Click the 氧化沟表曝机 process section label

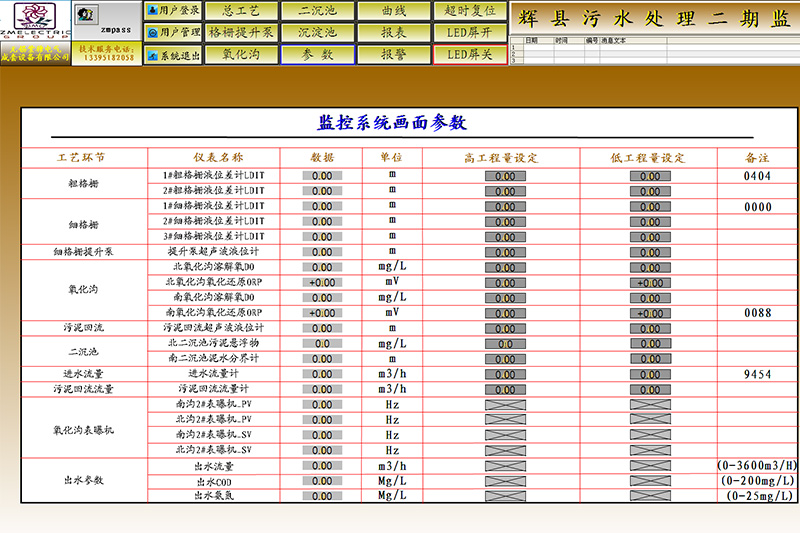click(84, 430)
